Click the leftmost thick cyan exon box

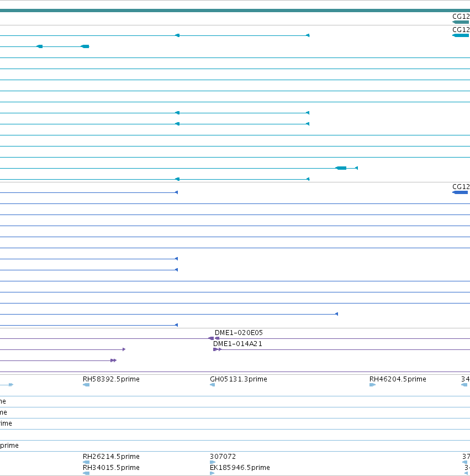point(39,46)
